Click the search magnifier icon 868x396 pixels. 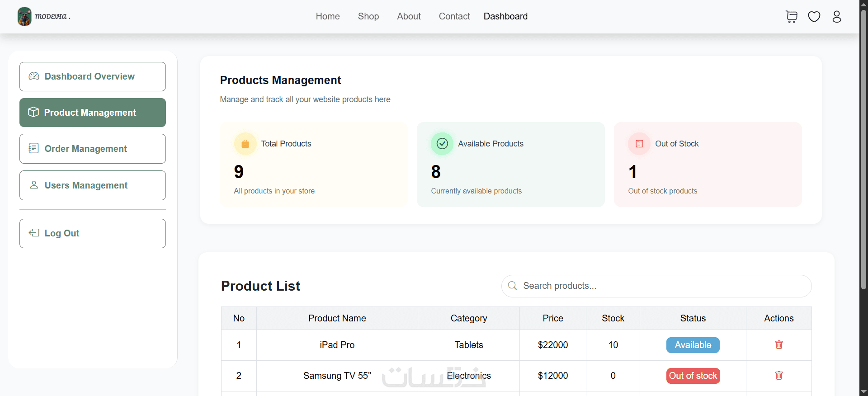coord(513,286)
